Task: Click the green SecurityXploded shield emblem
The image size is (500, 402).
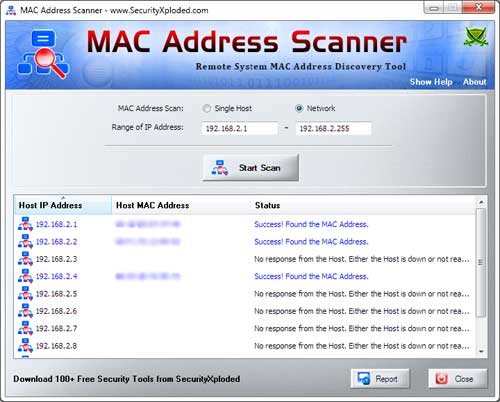Action: (476, 36)
